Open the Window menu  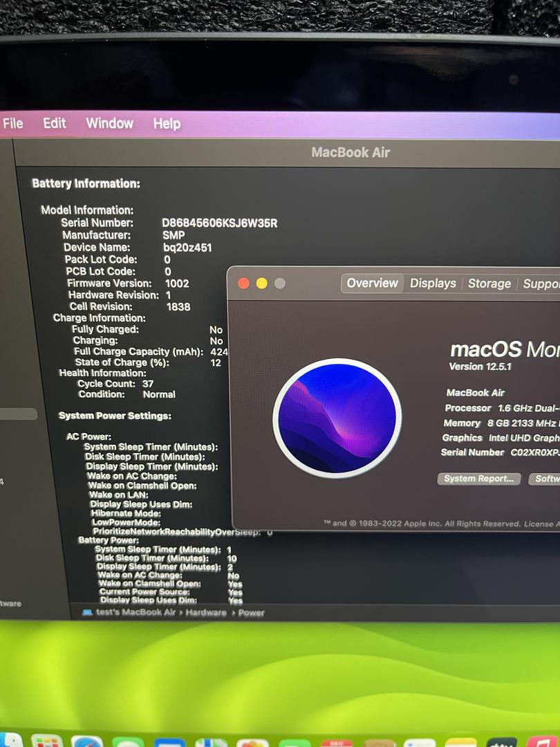pos(109,123)
